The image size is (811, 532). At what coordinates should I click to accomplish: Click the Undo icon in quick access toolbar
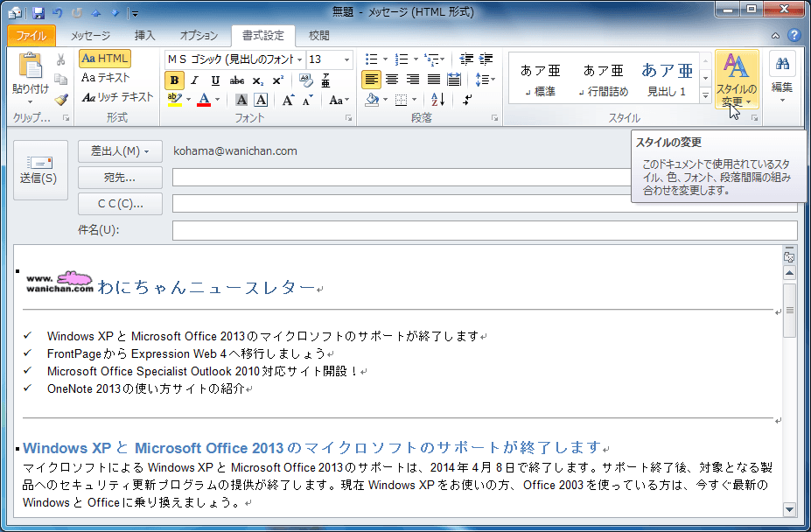(58, 13)
